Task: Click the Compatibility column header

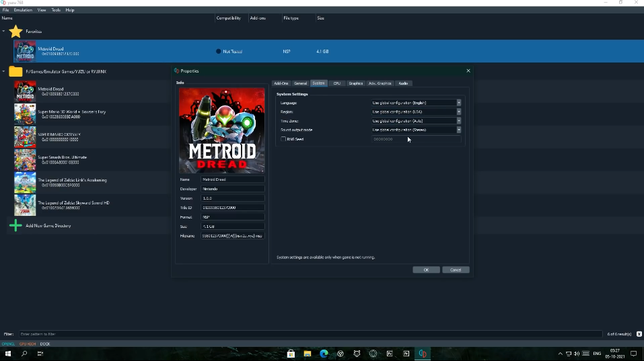Action: 228,18
